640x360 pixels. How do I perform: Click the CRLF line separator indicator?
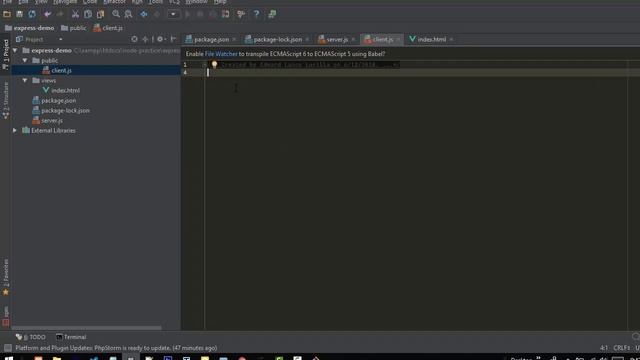tap(622, 348)
